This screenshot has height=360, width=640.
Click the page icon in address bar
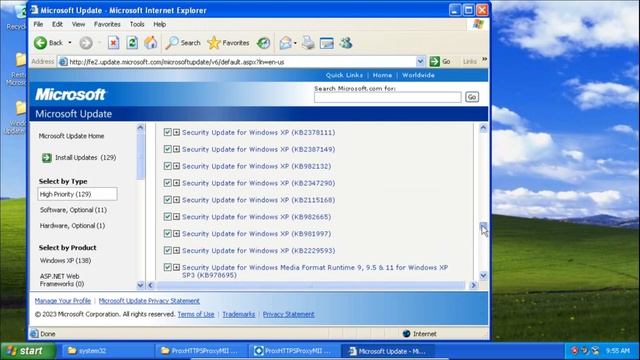click(63, 62)
